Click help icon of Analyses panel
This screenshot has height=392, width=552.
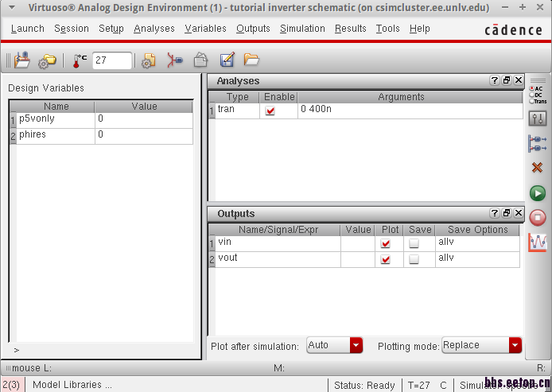coord(494,80)
